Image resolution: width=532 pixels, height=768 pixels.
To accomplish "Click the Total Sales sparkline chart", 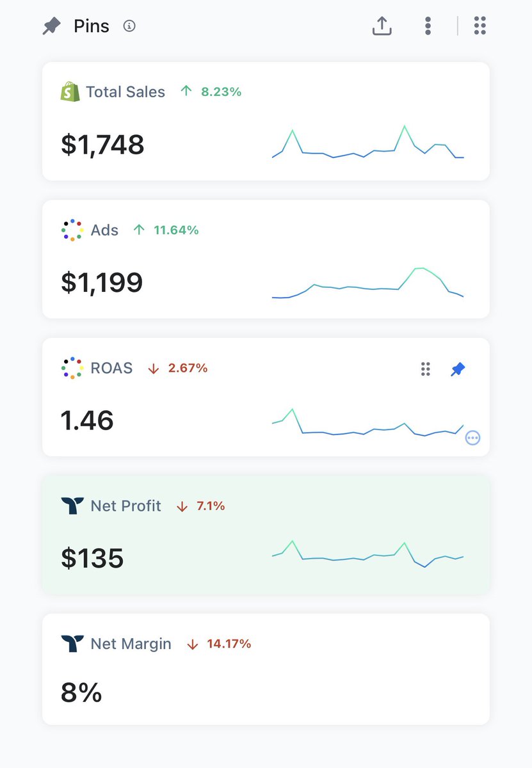I will [x=368, y=142].
